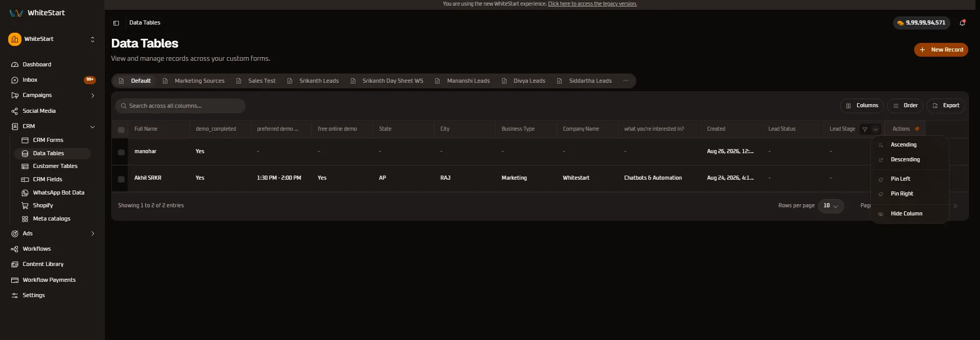Screen dimensions: 980x340
Task: Click the Order button
Action: click(905, 106)
